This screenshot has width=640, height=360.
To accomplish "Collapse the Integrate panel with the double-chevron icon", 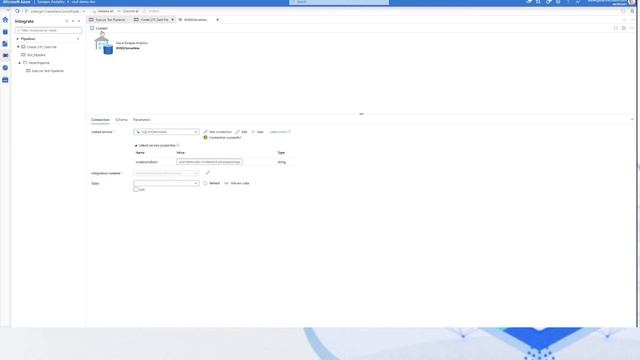I will click(79, 21).
